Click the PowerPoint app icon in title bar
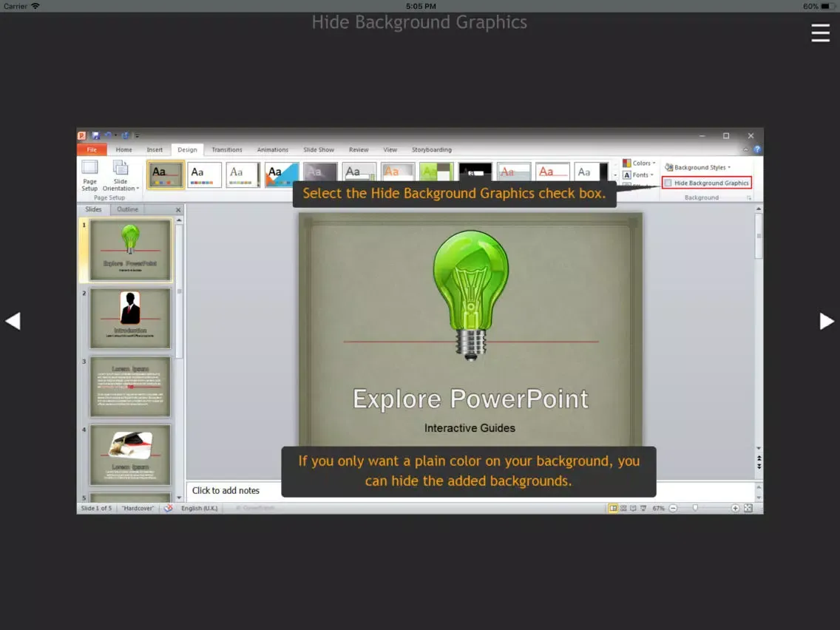840x630 pixels. pyautogui.click(x=81, y=135)
